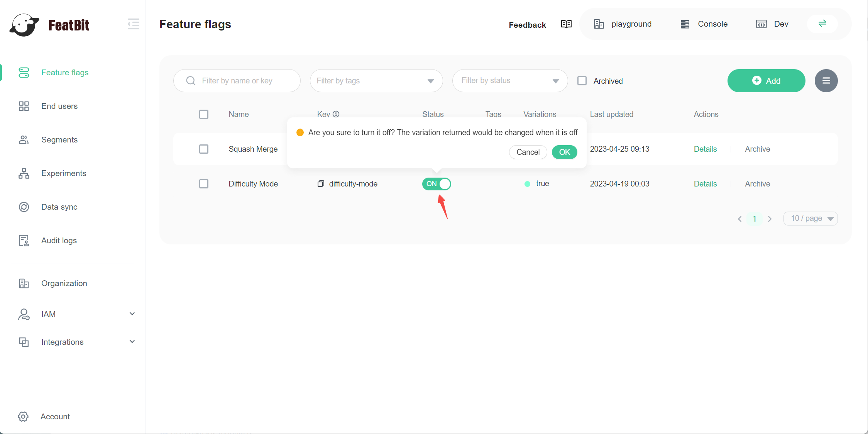Switch environments using the swap arrows icon
The height and width of the screenshot is (434, 868).
coord(822,24)
